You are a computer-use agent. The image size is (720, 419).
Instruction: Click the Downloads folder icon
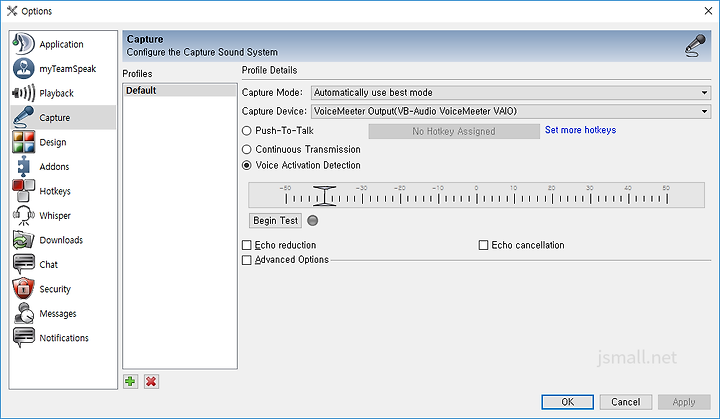[x=23, y=240]
